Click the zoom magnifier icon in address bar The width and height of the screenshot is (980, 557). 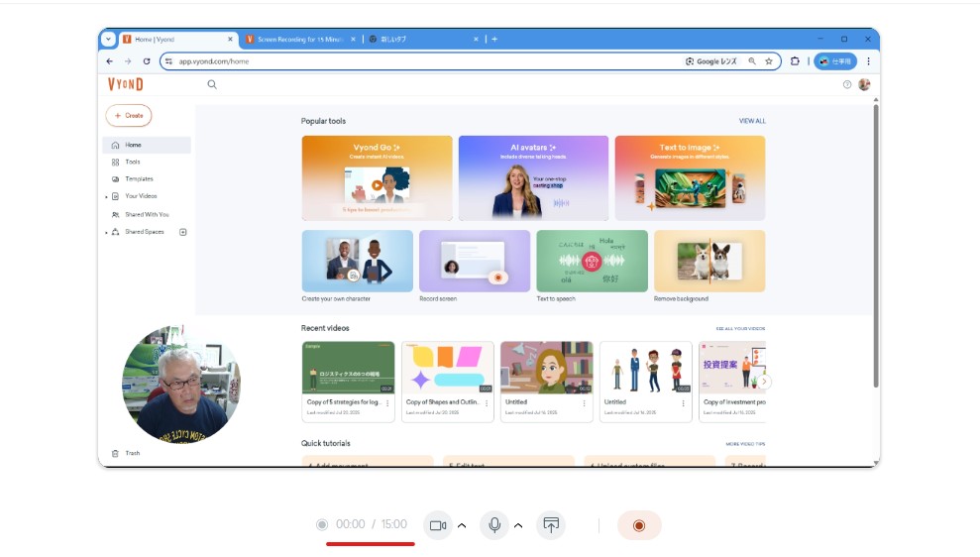(752, 61)
